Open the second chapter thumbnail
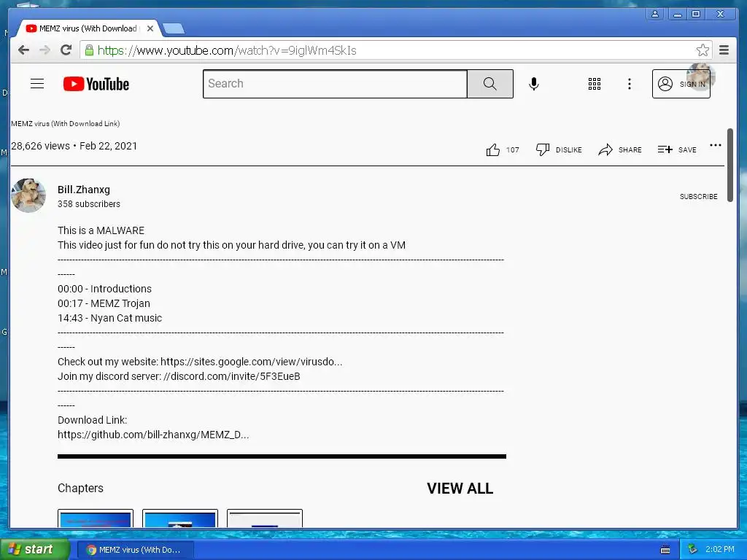 [180, 518]
